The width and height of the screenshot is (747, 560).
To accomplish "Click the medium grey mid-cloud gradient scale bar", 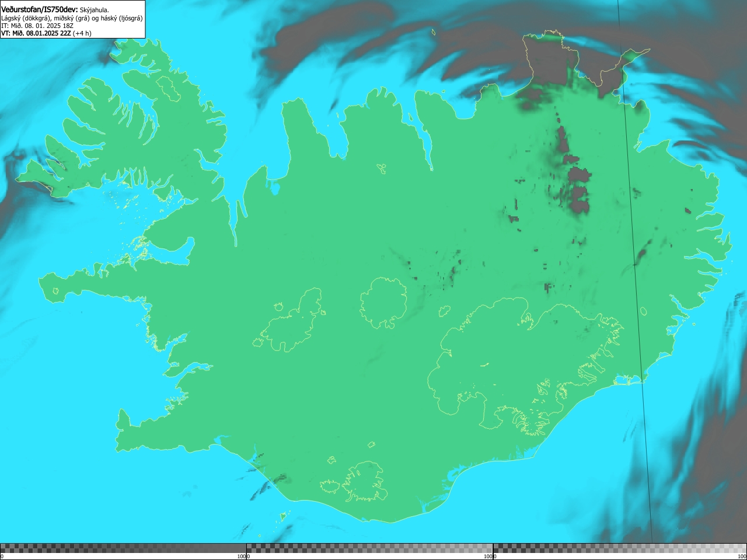I will point(369,548).
